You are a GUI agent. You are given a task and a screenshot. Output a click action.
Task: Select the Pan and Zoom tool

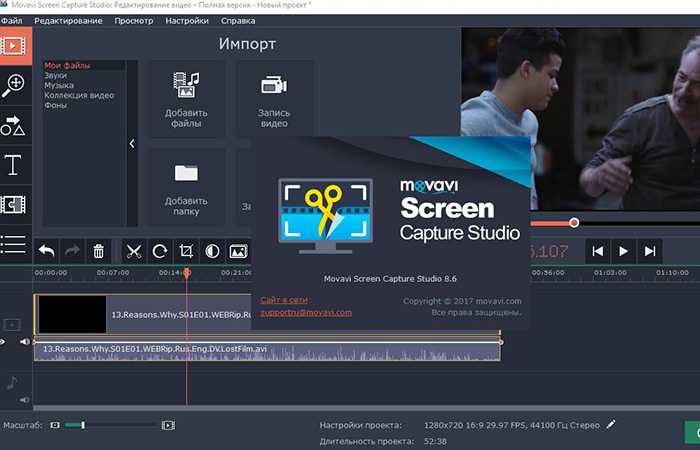13,86
